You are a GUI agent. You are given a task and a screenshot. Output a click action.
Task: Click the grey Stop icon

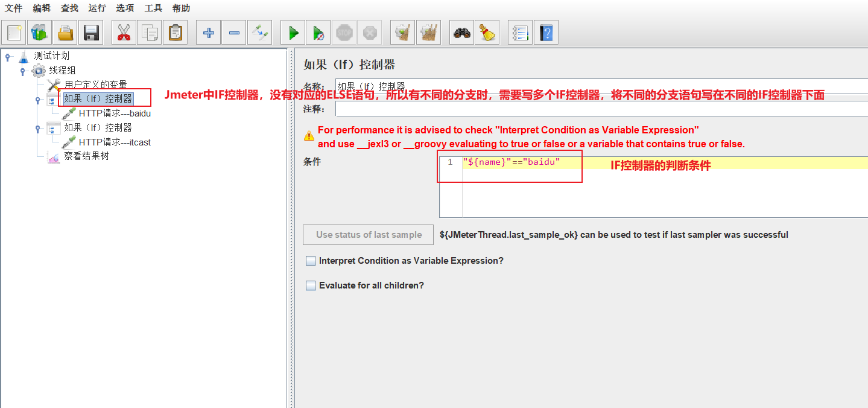pyautogui.click(x=344, y=33)
